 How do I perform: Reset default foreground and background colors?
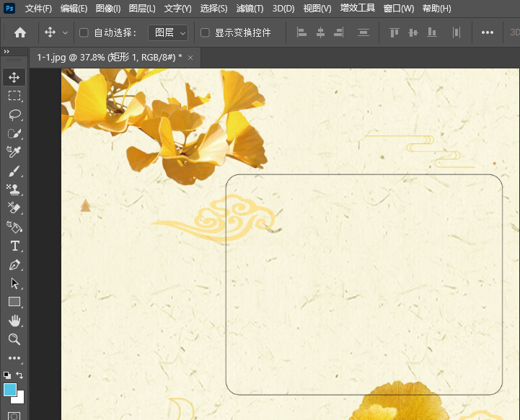[7, 375]
